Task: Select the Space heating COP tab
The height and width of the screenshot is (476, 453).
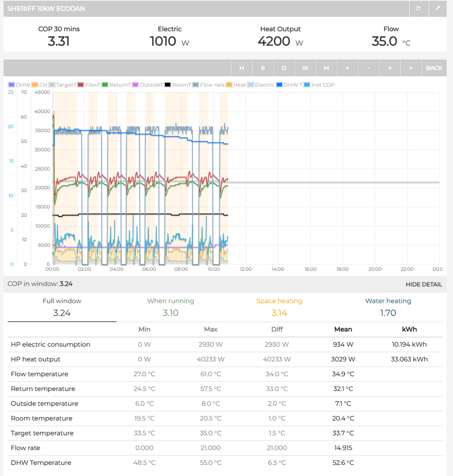Action: click(x=279, y=307)
